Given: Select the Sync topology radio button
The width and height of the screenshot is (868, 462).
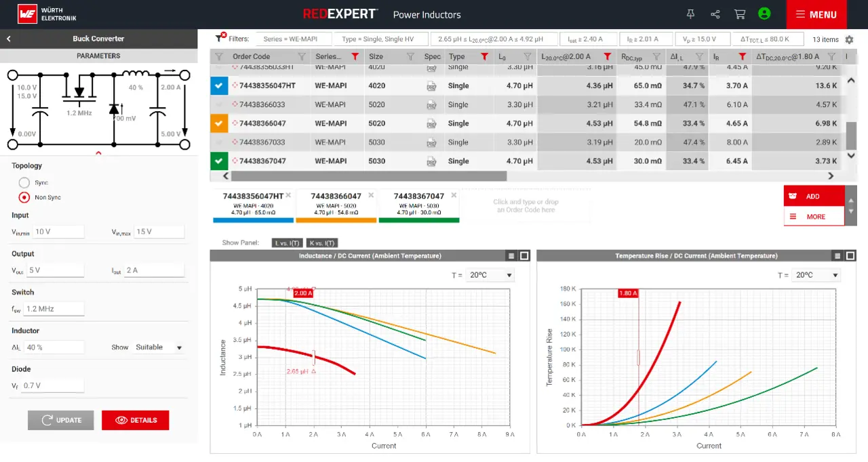Looking at the screenshot, I should pyautogui.click(x=24, y=183).
